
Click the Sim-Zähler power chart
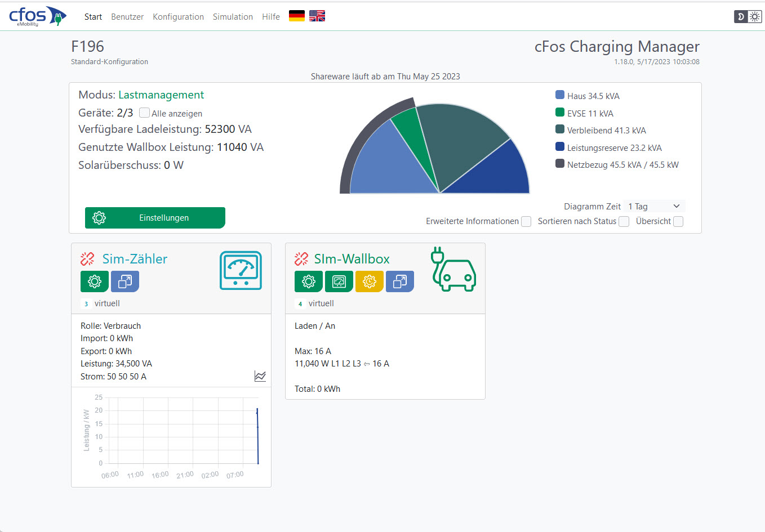coord(171,437)
